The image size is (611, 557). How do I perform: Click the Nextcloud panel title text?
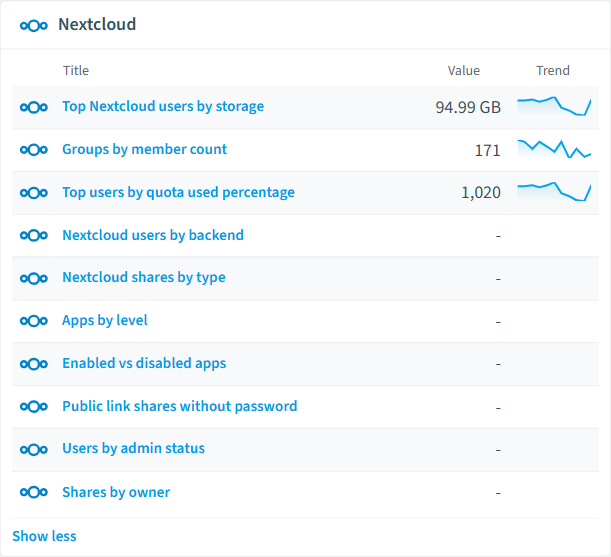pyautogui.click(x=97, y=25)
